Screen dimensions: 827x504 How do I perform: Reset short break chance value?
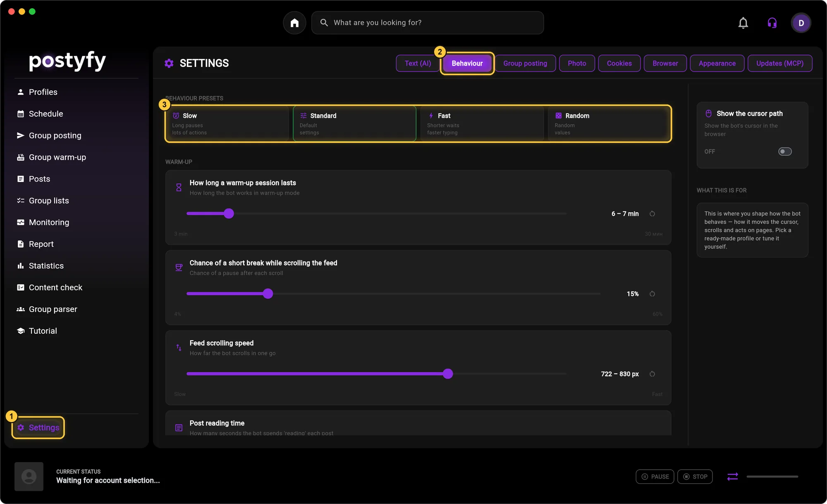pyautogui.click(x=652, y=294)
